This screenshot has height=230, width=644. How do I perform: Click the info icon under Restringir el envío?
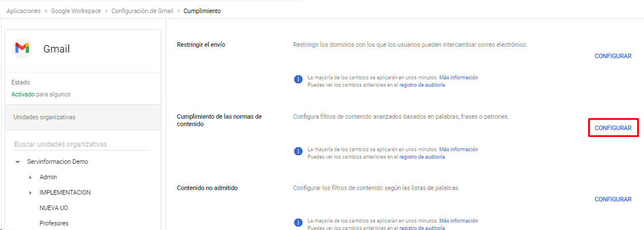(298, 80)
